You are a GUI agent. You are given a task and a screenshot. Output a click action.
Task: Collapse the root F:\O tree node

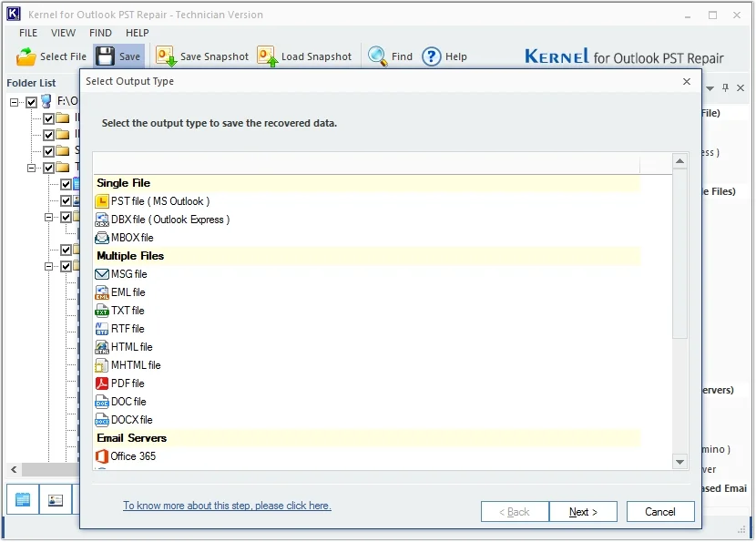pyautogui.click(x=14, y=102)
